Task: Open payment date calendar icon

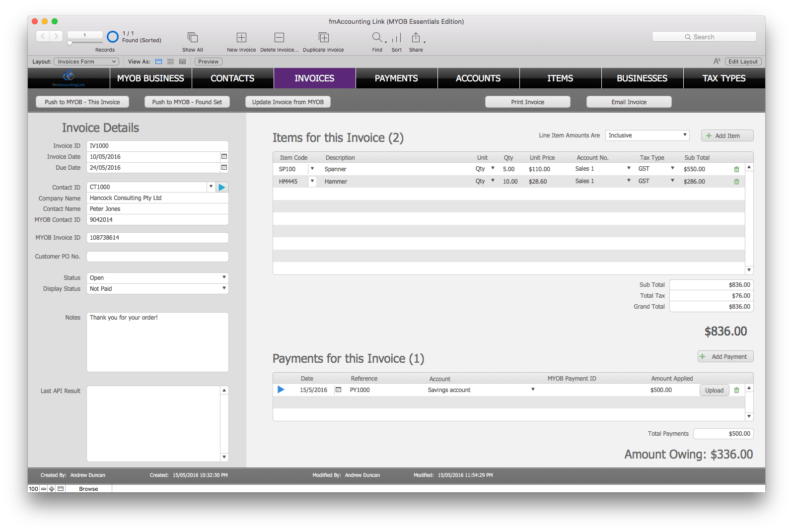Action: (x=338, y=390)
